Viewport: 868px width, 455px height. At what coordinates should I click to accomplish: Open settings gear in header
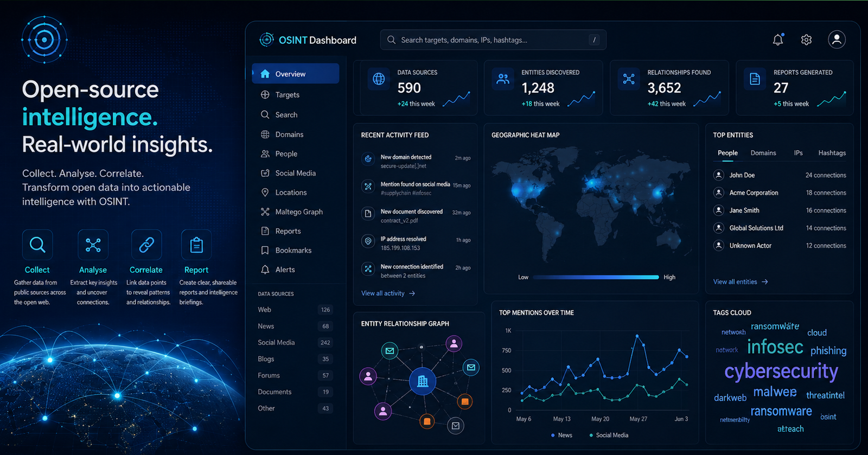coord(806,40)
